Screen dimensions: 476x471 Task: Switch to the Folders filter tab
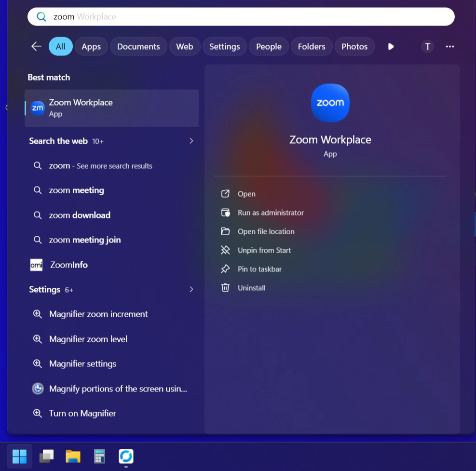pyautogui.click(x=312, y=46)
